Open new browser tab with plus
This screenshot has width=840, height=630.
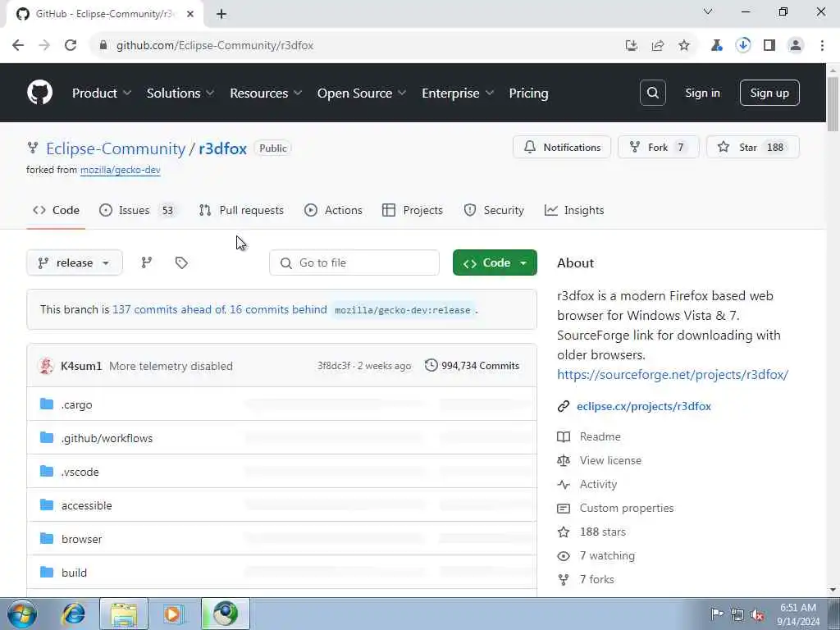221,14
